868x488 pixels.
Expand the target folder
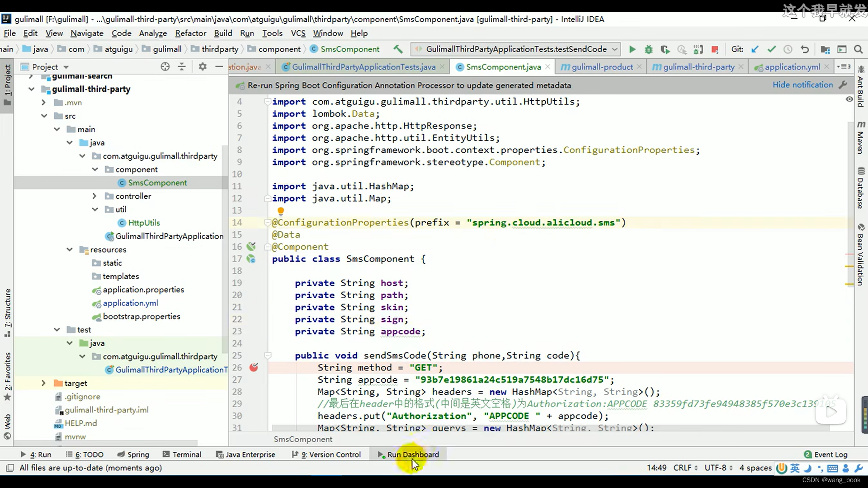(44, 383)
